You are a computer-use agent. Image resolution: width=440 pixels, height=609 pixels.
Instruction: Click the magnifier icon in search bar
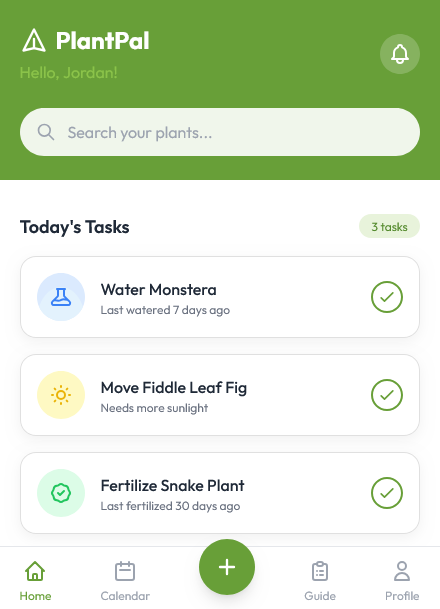coord(46,132)
